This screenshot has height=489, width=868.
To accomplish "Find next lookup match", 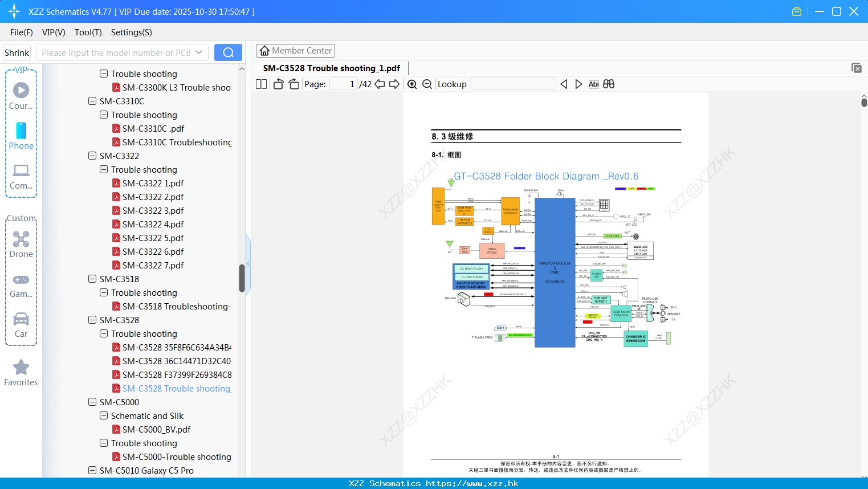I will pos(578,84).
